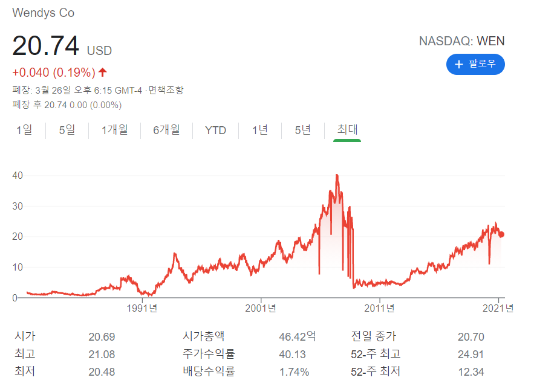Click the +0.040 (0.19%) change text
Viewport: 534px width, 392px height.
pyautogui.click(x=54, y=72)
